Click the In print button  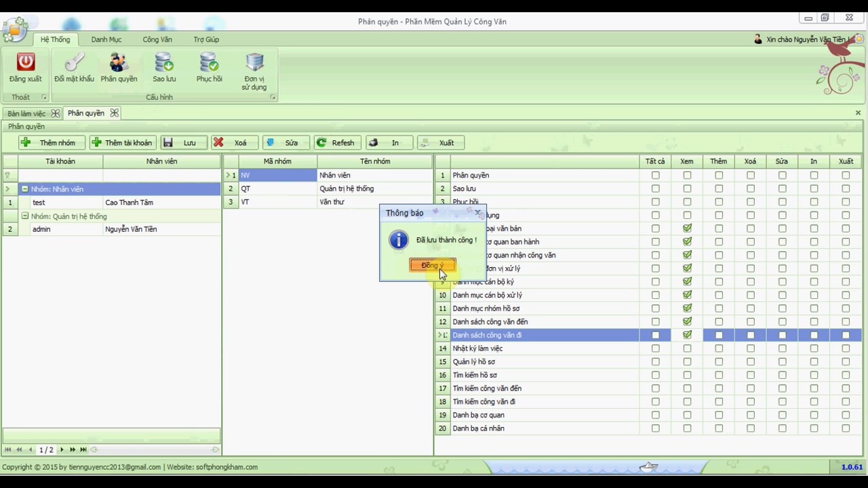389,142
